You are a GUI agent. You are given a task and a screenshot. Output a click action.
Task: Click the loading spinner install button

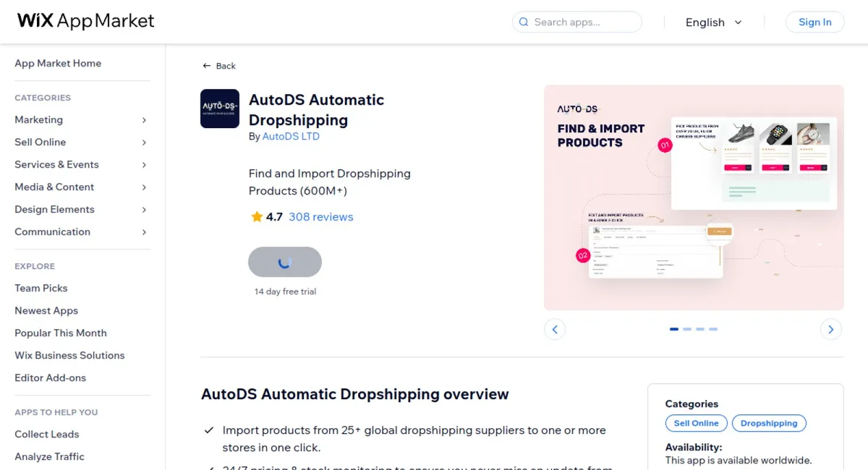(285, 262)
